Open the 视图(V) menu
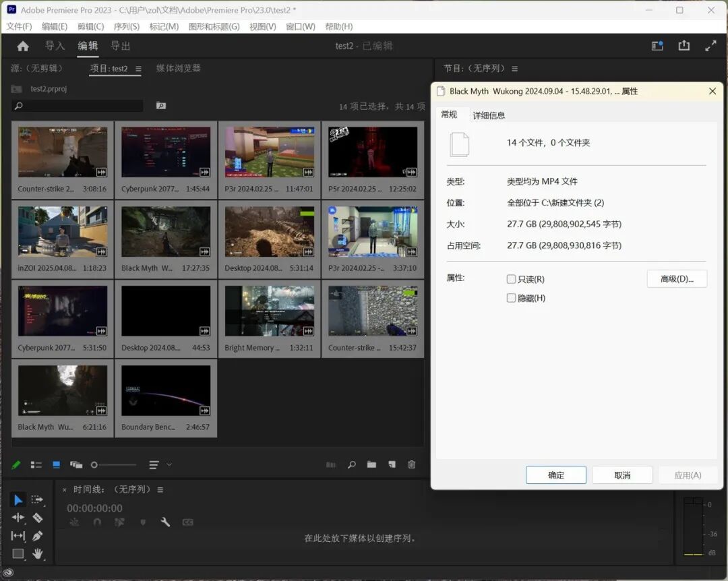Screen dimensions: 728x581 coord(263,26)
